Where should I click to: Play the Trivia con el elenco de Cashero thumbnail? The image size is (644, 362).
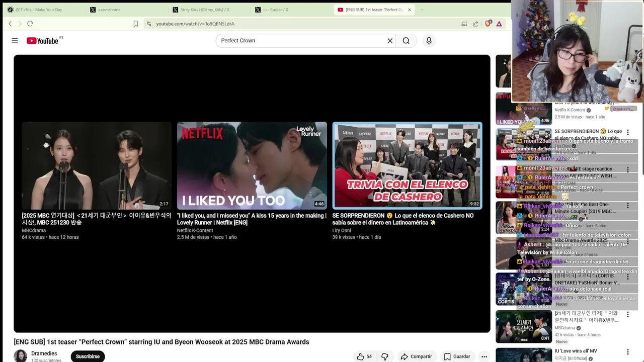(x=407, y=165)
